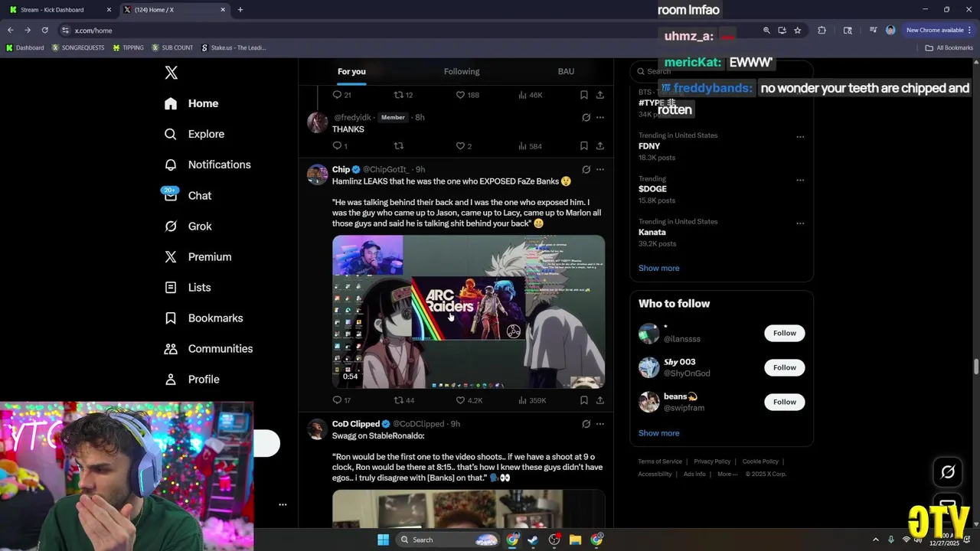The image size is (980, 551).
Task: Open Communities in the sidebar
Action: click(x=208, y=348)
